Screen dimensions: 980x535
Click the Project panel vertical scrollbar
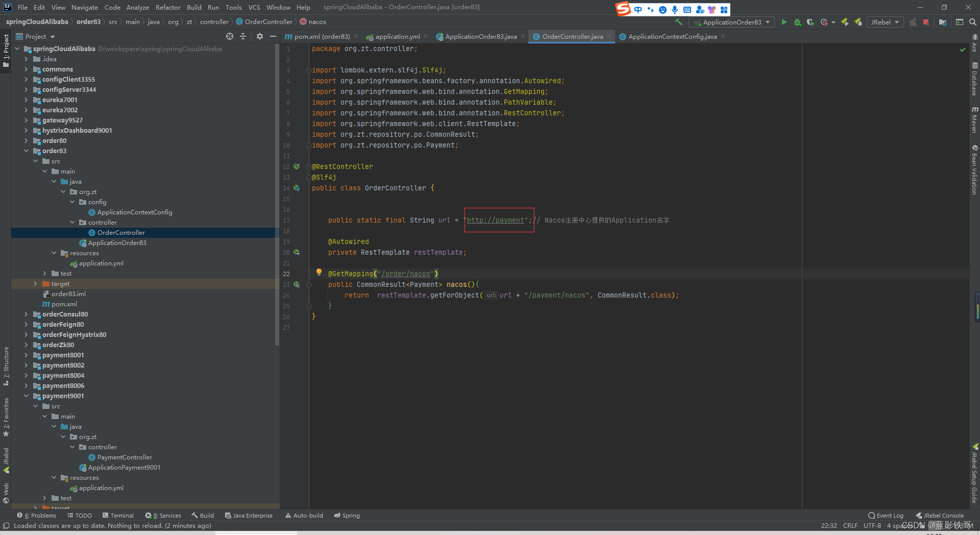tap(277, 194)
